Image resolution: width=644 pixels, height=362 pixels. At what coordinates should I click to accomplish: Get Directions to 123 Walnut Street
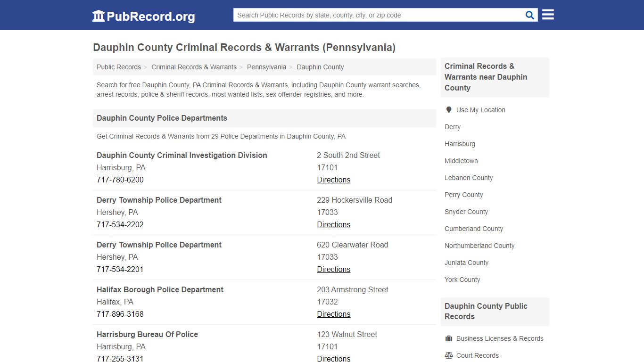334,358
